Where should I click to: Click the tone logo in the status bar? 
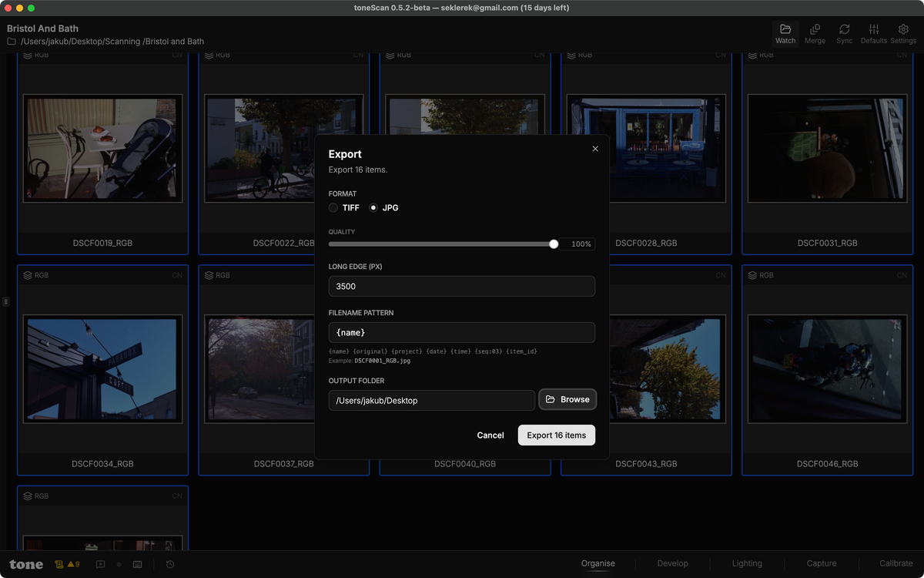[26, 565]
